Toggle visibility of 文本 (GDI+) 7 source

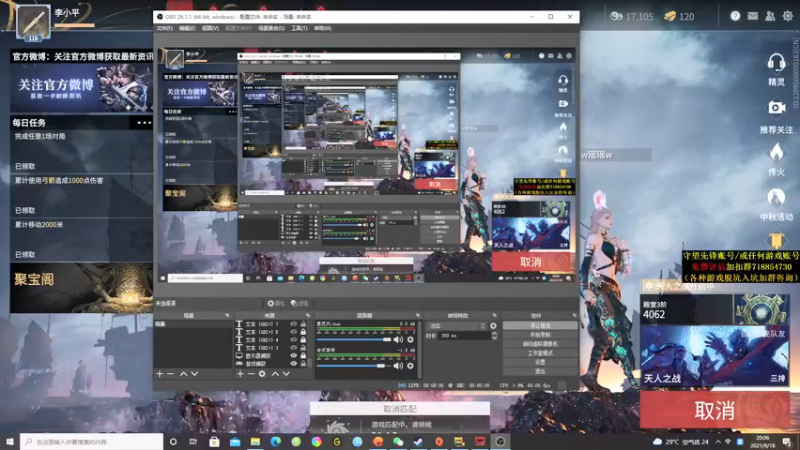click(x=293, y=324)
